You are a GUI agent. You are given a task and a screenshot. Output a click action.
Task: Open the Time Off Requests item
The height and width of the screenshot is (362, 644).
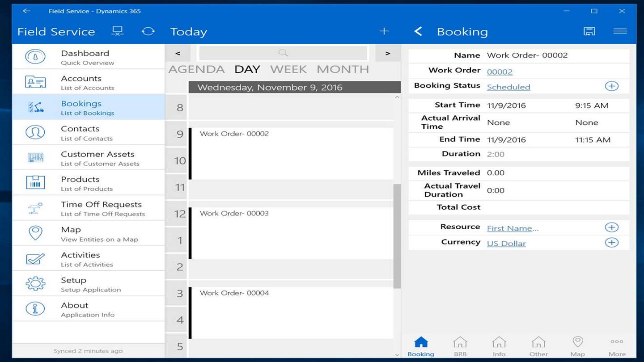point(89,208)
